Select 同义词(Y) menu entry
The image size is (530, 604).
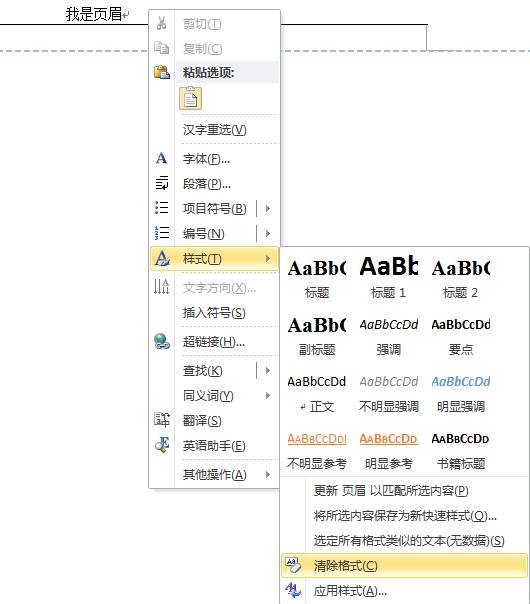coord(215,396)
